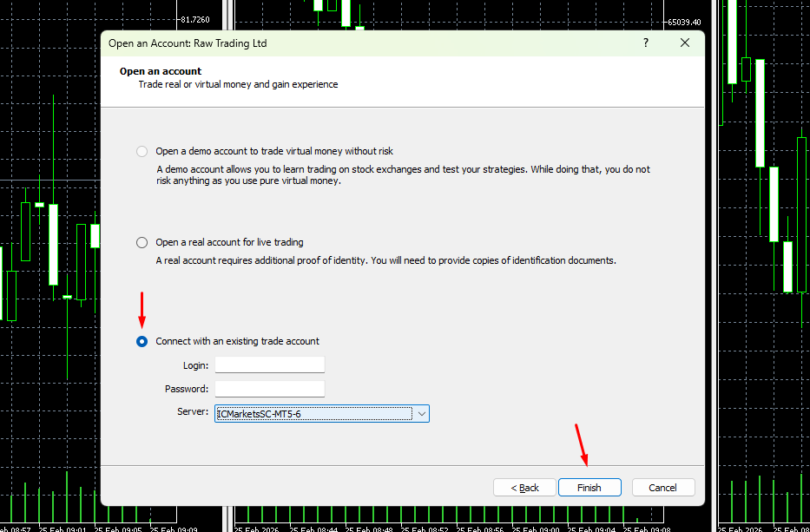The image size is (810, 532).
Task: Click the 25 Feb 08:48 time axis label
Action: (369, 528)
